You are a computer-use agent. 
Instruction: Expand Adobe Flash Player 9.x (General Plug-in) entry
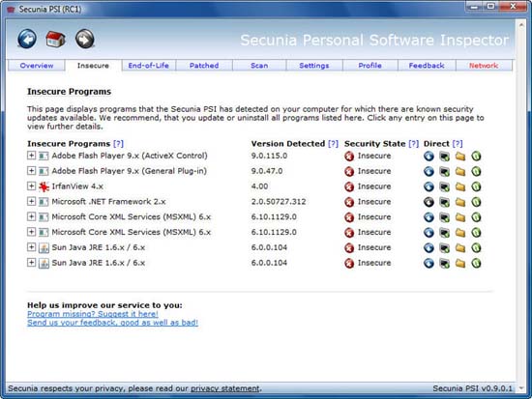31,170
